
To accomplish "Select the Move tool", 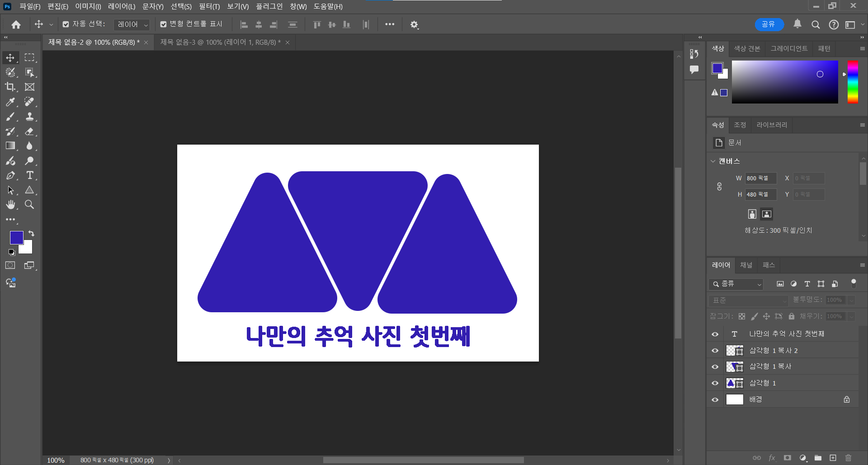I will click(10, 58).
